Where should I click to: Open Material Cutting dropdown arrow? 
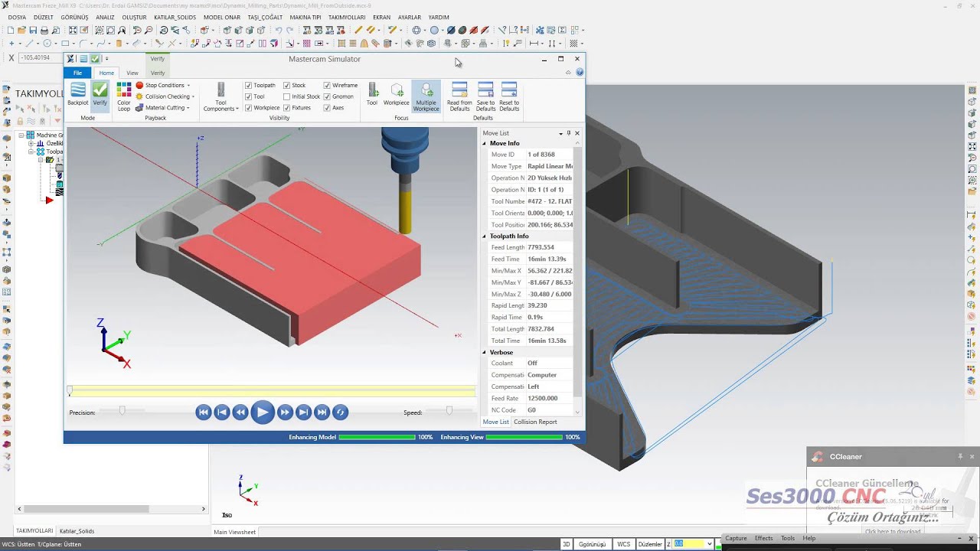(x=188, y=108)
